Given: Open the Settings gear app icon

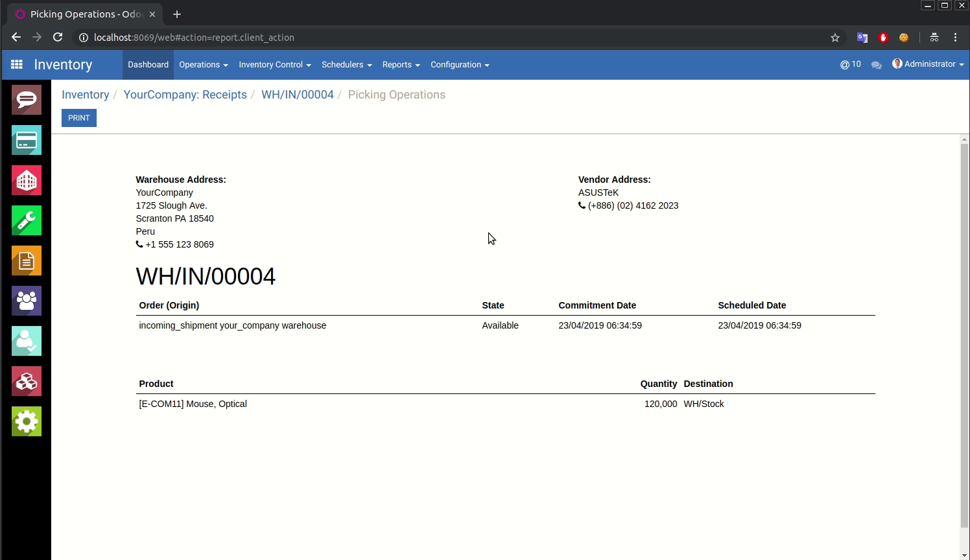Looking at the screenshot, I should [27, 421].
